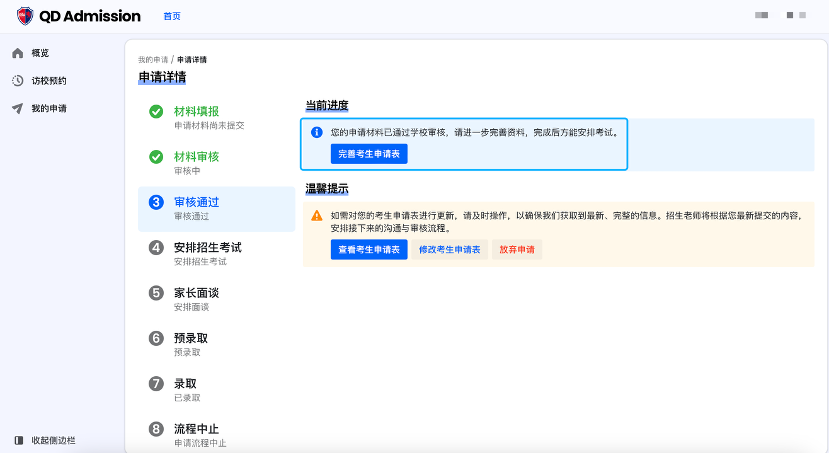Click the 完善考生申请表 button
The width and height of the screenshot is (830, 454).
369,154
